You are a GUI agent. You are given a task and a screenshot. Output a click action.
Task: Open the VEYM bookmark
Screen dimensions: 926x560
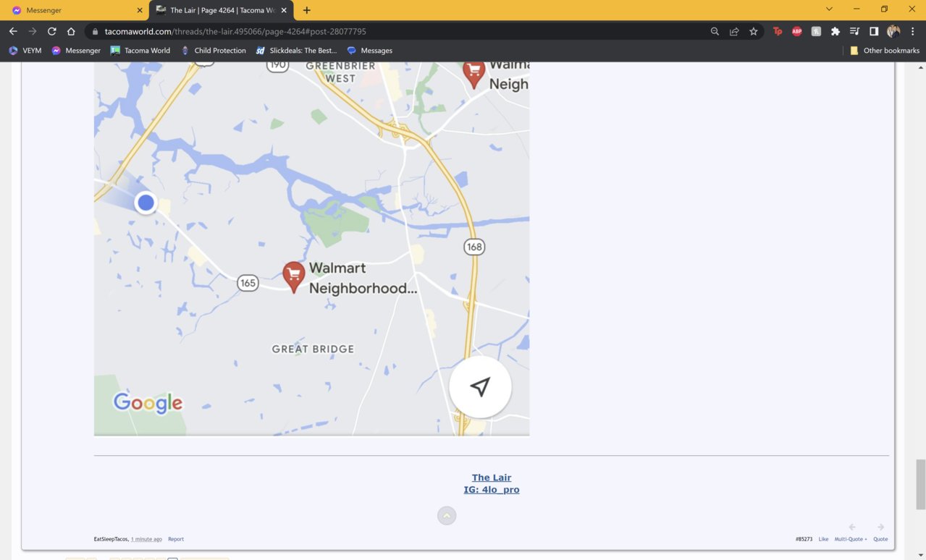25,51
